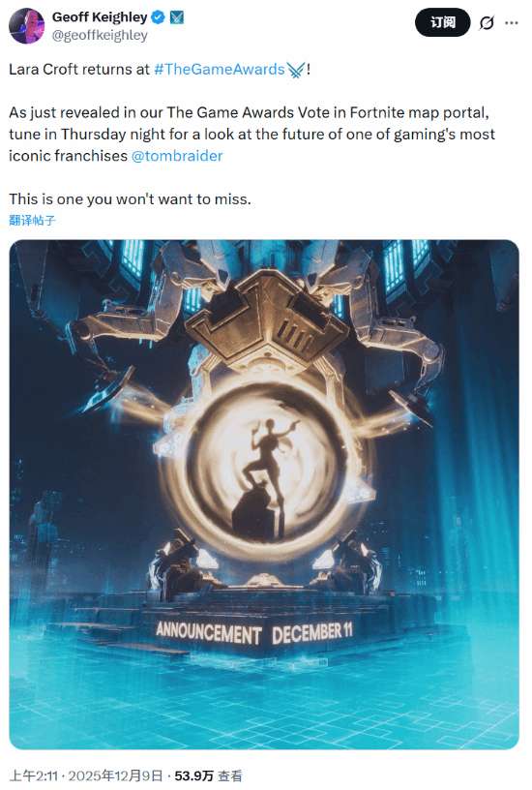
Task: Click the 2025年12月9日 post date
Action: [x=115, y=775]
